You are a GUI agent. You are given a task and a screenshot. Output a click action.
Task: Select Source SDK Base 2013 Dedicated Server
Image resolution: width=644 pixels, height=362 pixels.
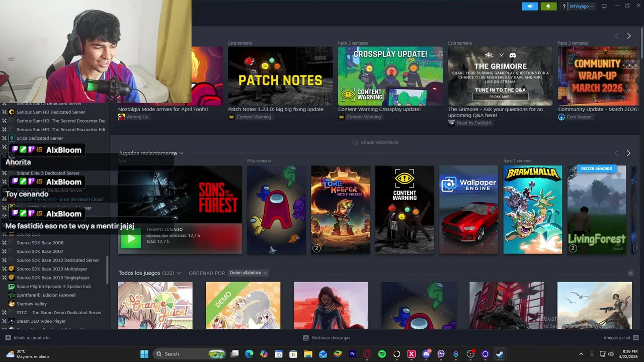57,260
